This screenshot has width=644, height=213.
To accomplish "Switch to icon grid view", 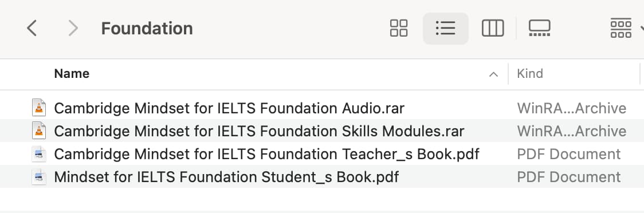I will coord(398,28).
